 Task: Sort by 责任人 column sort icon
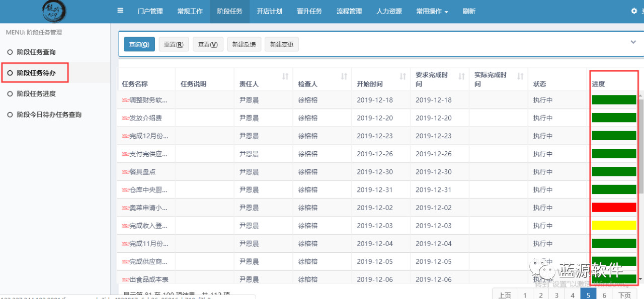[285, 76]
